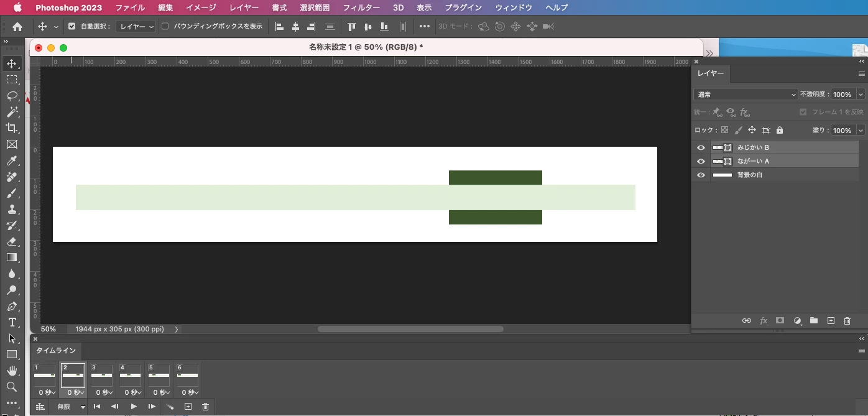This screenshot has height=416, width=868.
Task: Open the 通常 blend mode dropdown
Action: (x=746, y=95)
